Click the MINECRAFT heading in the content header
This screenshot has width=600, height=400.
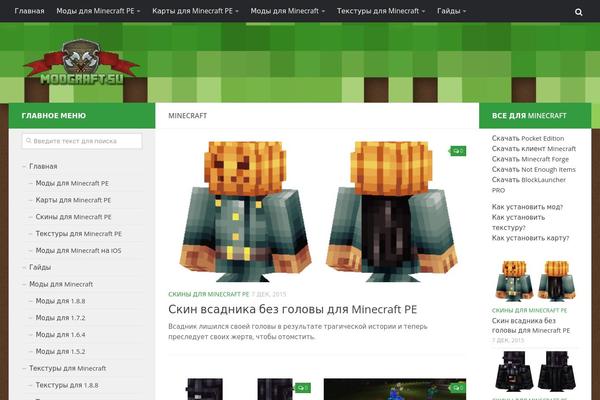[188, 116]
